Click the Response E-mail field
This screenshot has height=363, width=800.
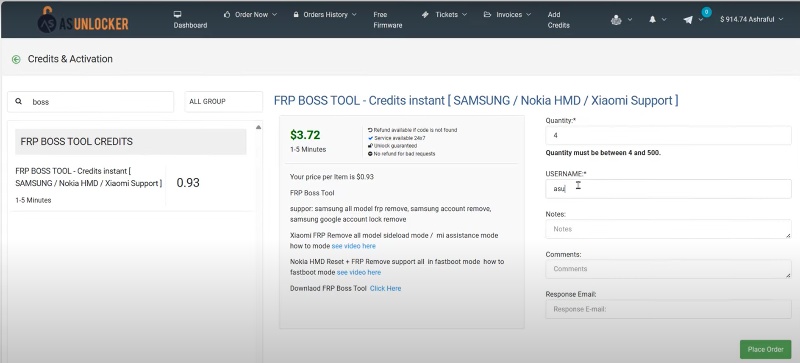pos(668,309)
